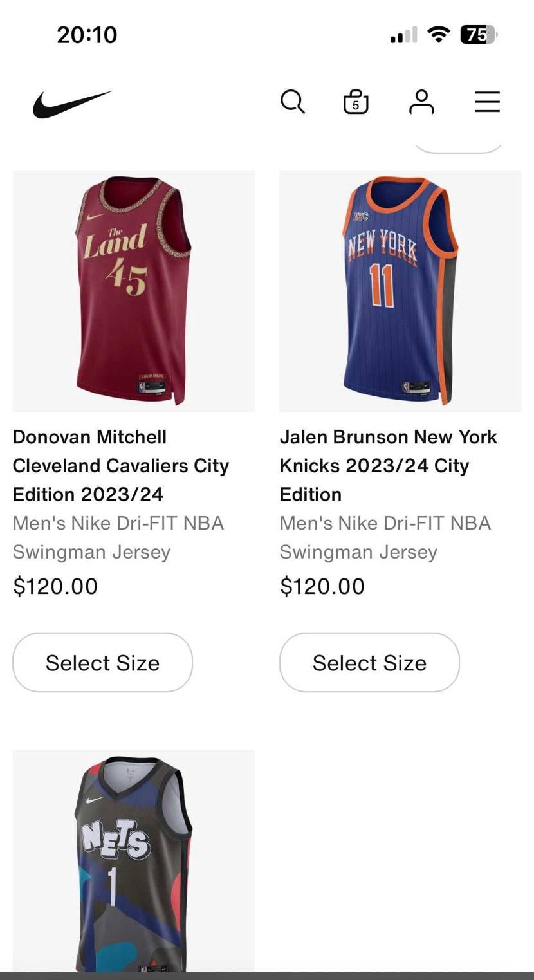Tap the 20:10 clock in status bar
The image size is (534, 980).
(87, 35)
